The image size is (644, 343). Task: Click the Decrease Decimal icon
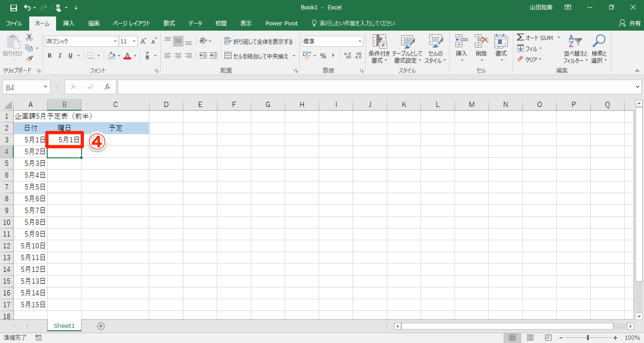(359, 56)
